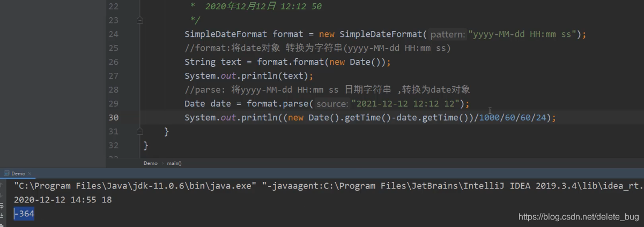
Task: Click line number 26 in the gutter
Action: [x=113, y=62]
